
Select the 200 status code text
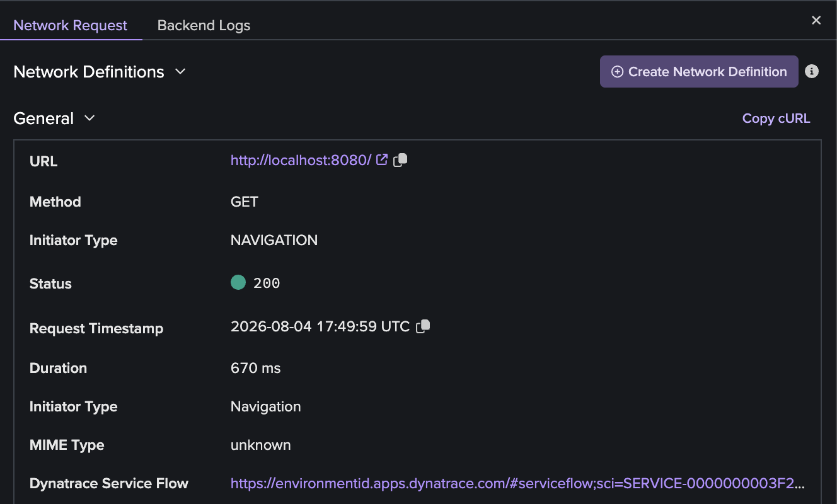tap(267, 283)
